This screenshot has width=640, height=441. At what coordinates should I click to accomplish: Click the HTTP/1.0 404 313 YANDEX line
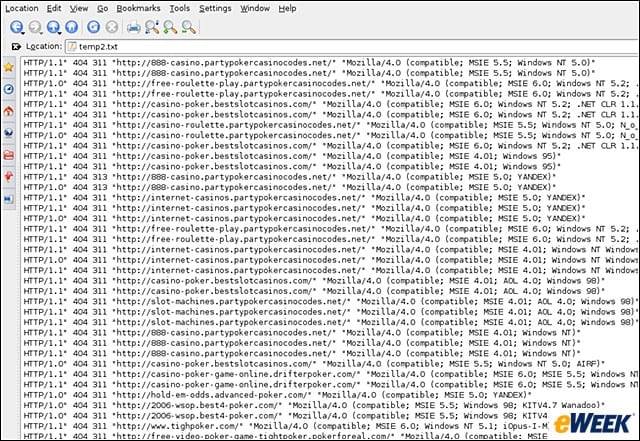[289, 187]
